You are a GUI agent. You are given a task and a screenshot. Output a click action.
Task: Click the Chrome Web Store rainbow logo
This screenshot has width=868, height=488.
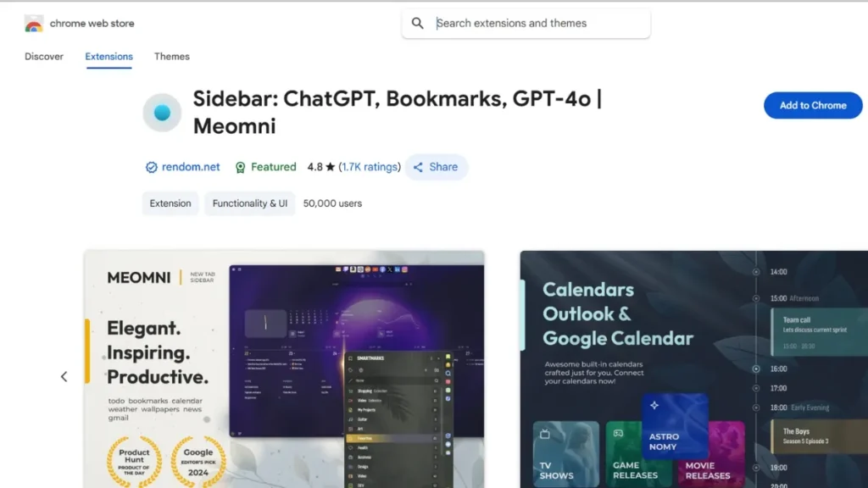pyautogui.click(x=34, y=24)
